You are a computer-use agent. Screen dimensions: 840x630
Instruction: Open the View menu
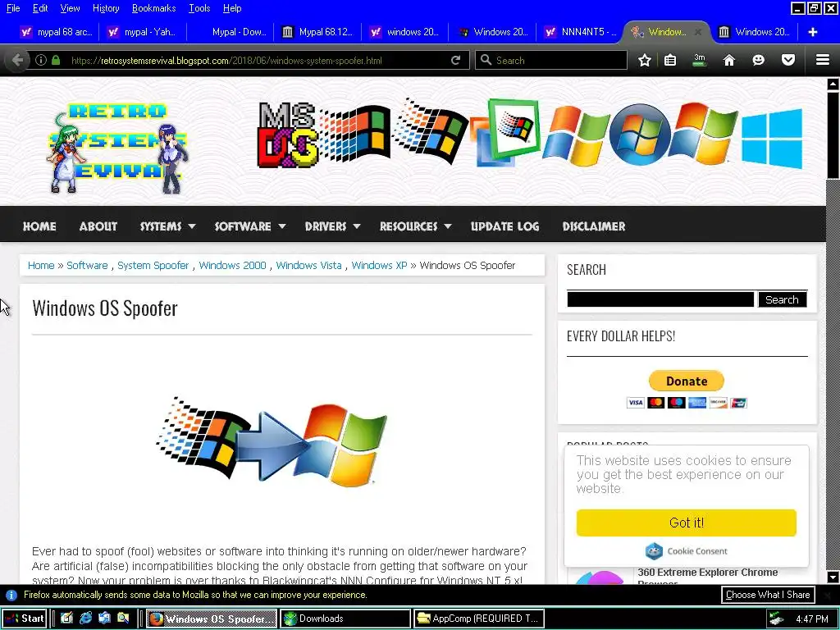[x=70, y=8]
